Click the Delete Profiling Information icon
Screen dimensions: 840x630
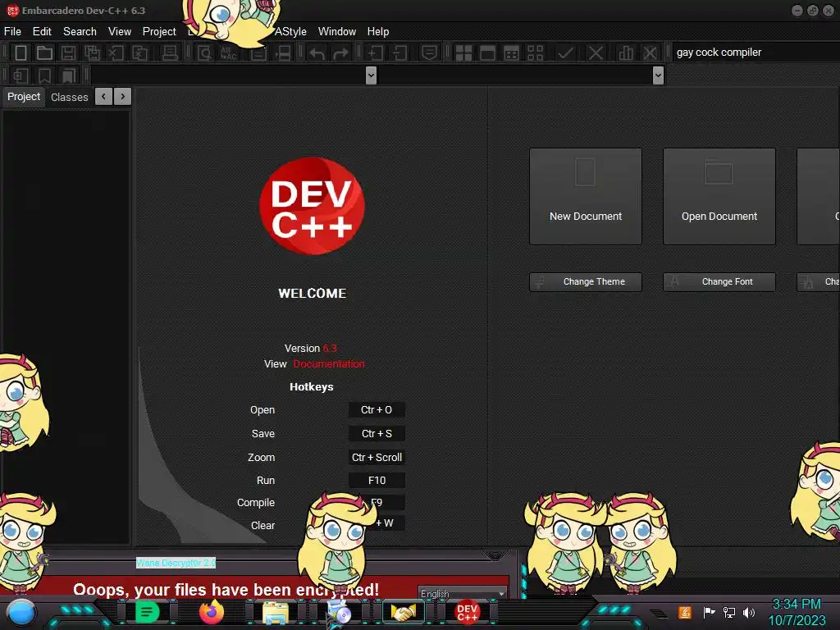[x=650, y=52]
